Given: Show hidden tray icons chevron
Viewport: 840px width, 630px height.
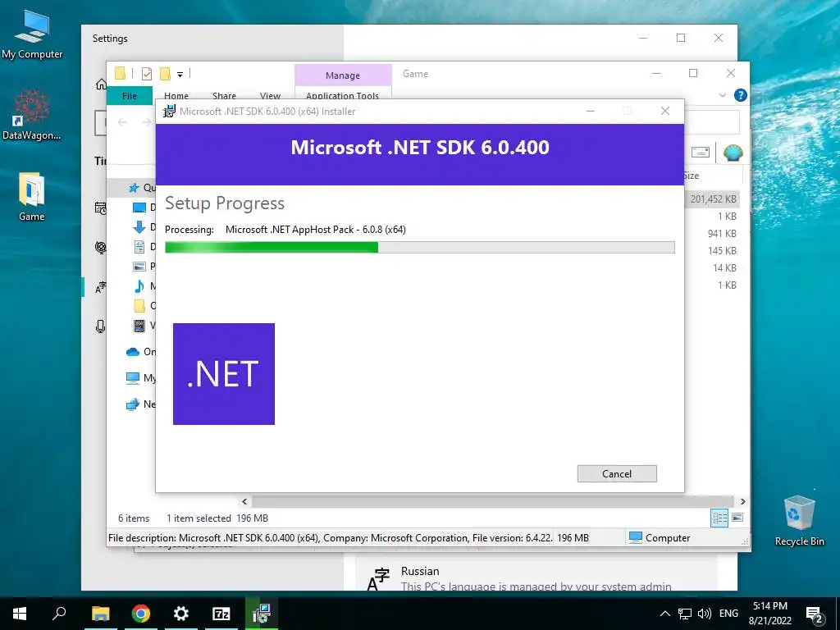Looking at the screenshot, I should (x=664, y=614).
